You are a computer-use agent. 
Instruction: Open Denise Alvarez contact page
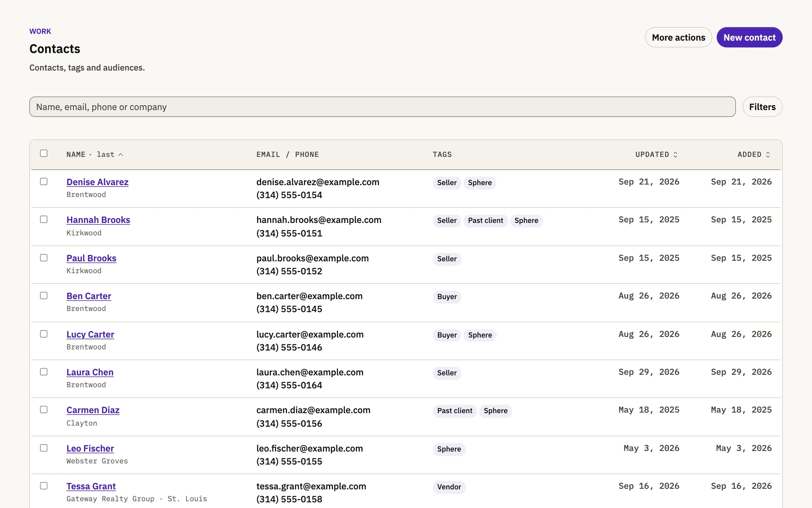[x=97, y=182]
